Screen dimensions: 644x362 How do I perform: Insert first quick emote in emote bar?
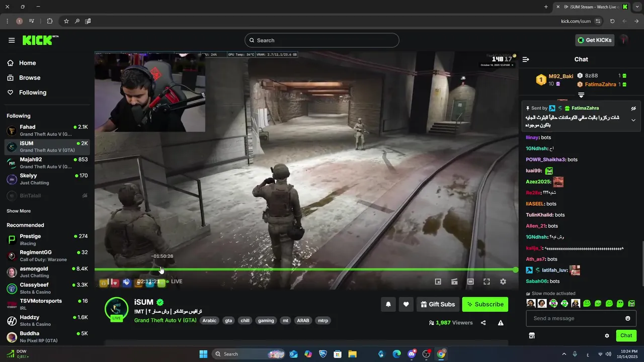click(x=531, y=303)
